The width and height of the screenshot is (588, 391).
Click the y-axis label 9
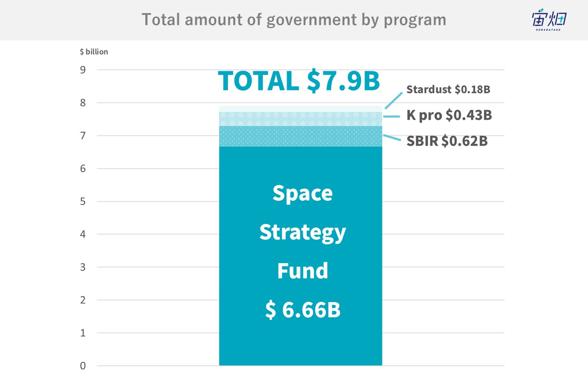pos(83,70)
